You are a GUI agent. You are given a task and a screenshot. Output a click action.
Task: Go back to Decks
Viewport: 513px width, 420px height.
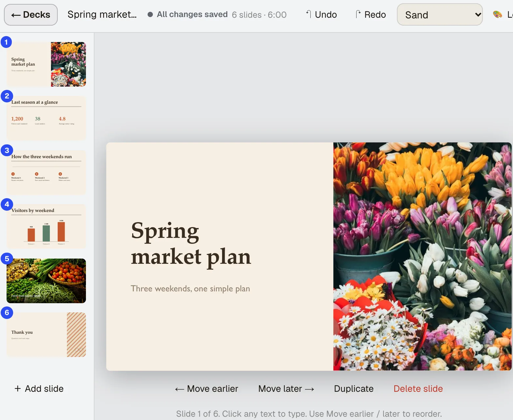(31, 15)
